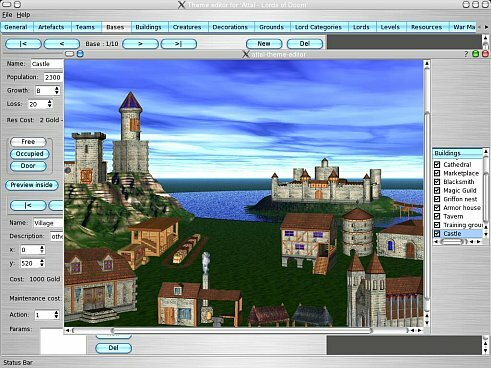Image resolution: width=491 pixels, height=368 pixels.
Task: Switch to the General tab
Action: pyautogui.click(x=16, y=27)
